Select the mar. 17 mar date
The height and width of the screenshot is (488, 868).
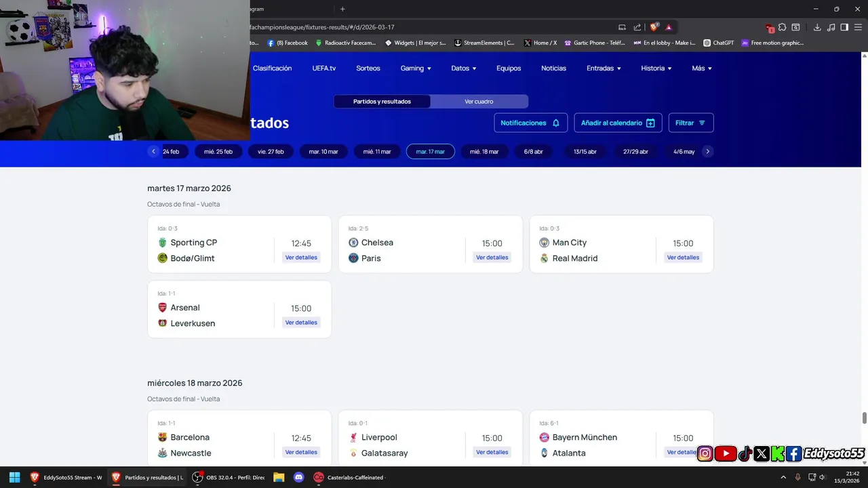(431, 152)
